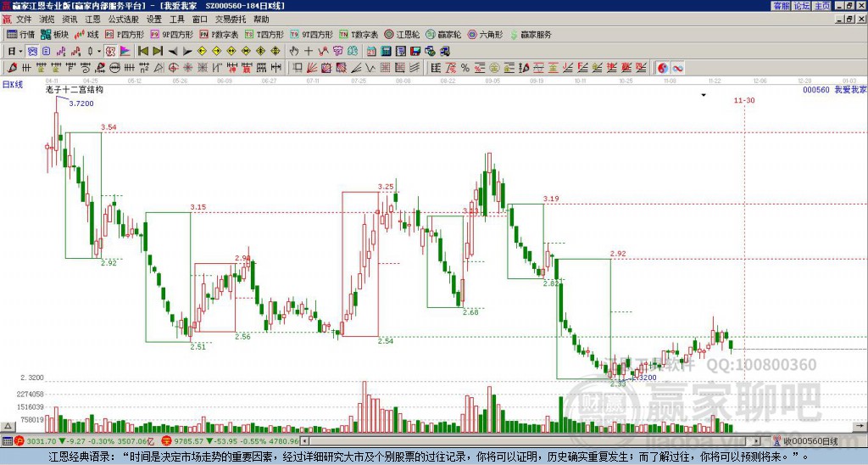Open the 交易委托 menu
The height and width of the screenshot is (465, 868).
[231, 20]
